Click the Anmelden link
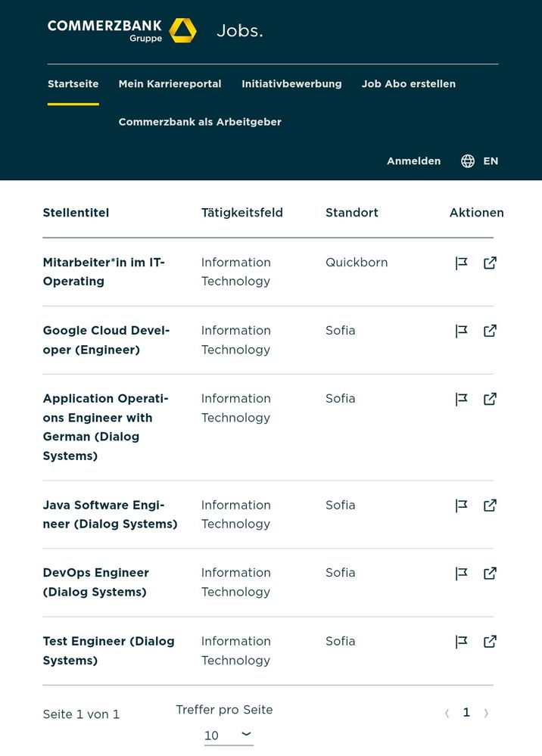Viewport: 542px width, 756px height. pyautogui.click(x=414, y=161)
